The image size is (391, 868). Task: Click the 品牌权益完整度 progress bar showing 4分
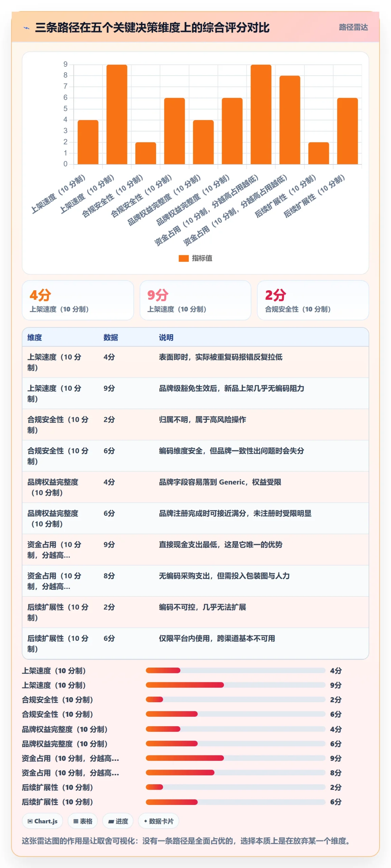click(235, 729)
